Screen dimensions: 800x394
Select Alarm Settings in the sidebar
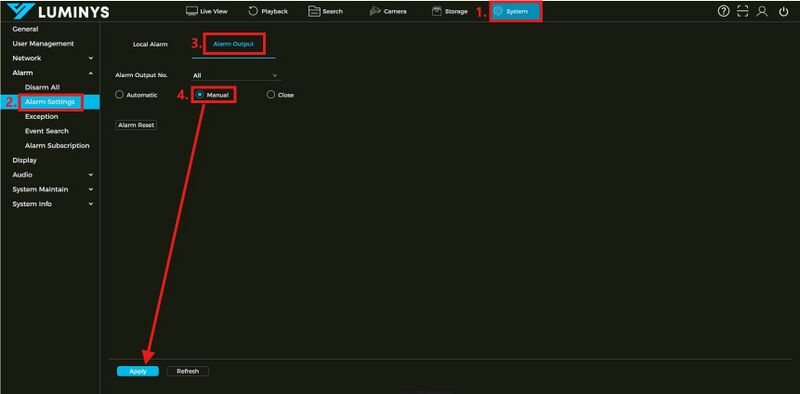click(x=50, y=102)
